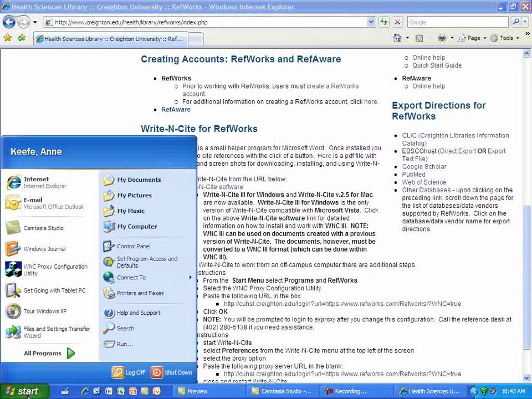Click the Forward navigation arrow in Internet Explorer
Image resolution: width=532 pixels, height=399 pixels.
coord(23,22)
